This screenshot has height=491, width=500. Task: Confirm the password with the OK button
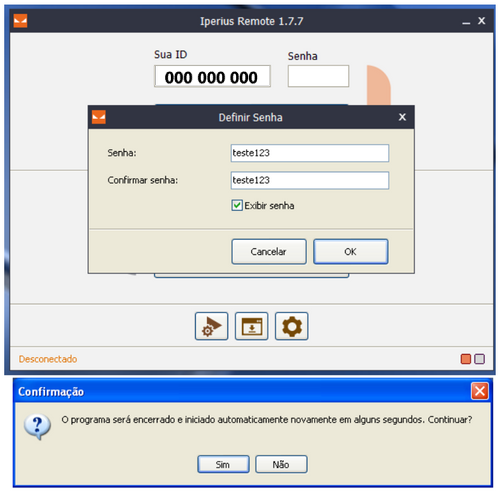[351, 252]
